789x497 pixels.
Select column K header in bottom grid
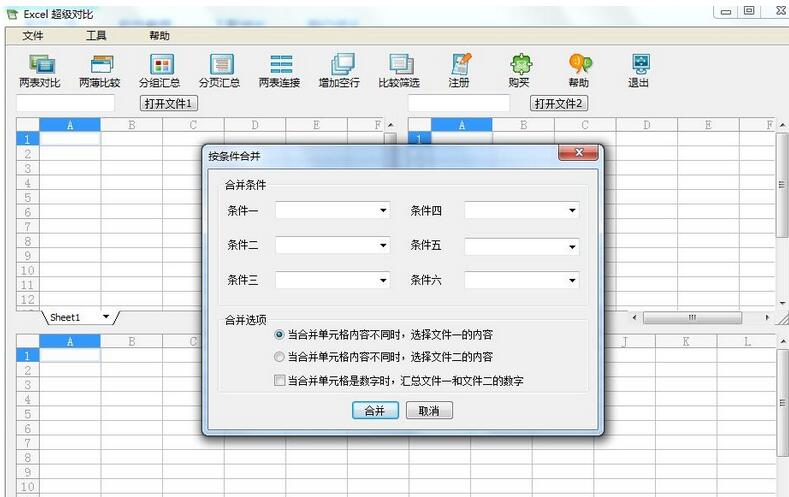click(686, 342)
